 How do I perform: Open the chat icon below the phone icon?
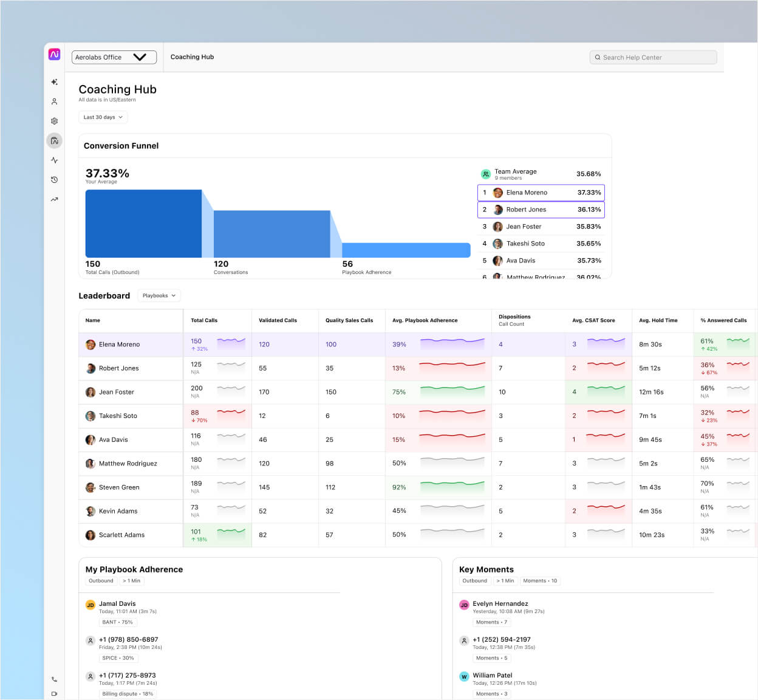click(x=54, y=694)
